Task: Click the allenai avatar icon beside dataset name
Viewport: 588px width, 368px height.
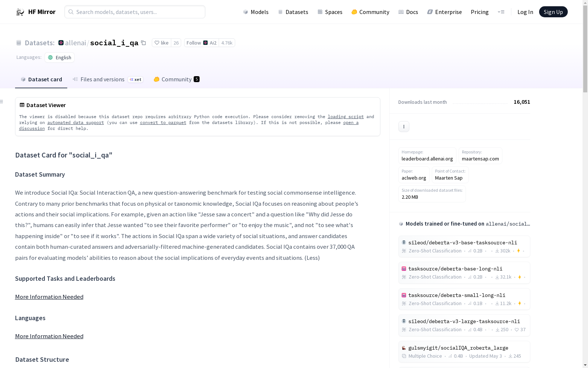Action: tap(61, 43)
